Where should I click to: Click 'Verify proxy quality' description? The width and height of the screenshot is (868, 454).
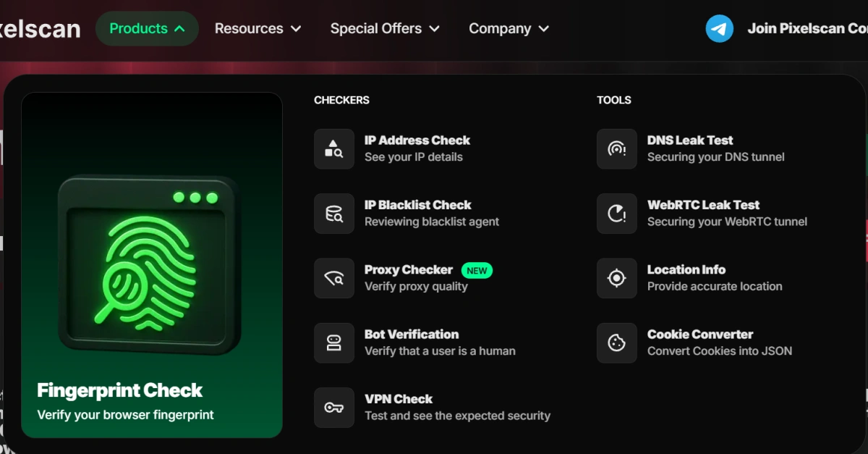[416, 286]
